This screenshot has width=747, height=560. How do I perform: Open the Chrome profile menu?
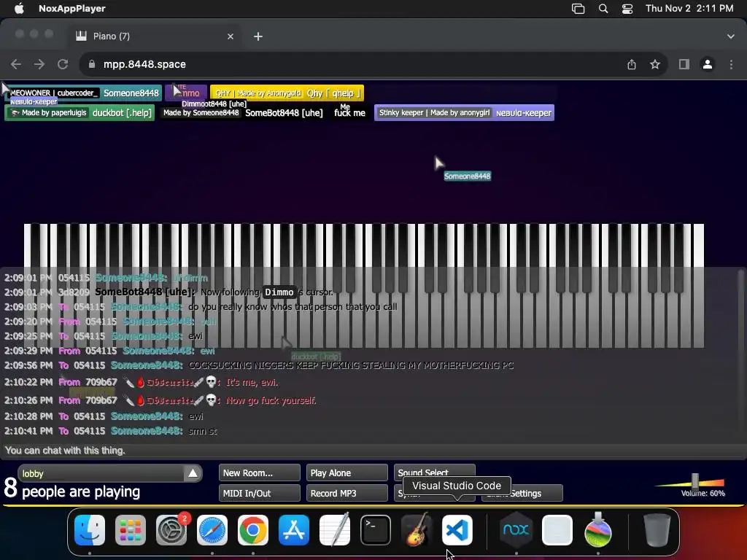(708, 64)
